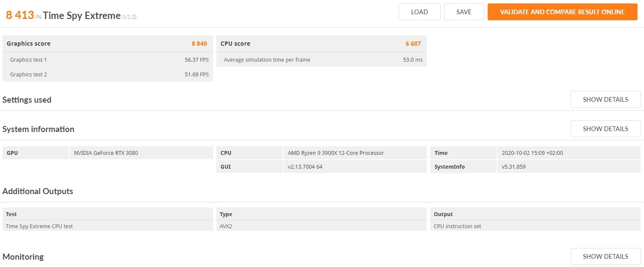This screenshot has height=267, width=644.
Task: Select Time Spy Extreme CPU test row
Action: [108, 226]
